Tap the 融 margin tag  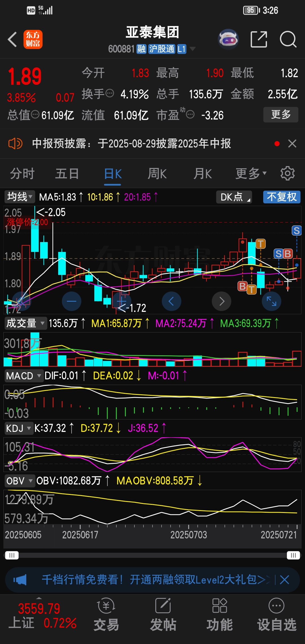[141, 49]
